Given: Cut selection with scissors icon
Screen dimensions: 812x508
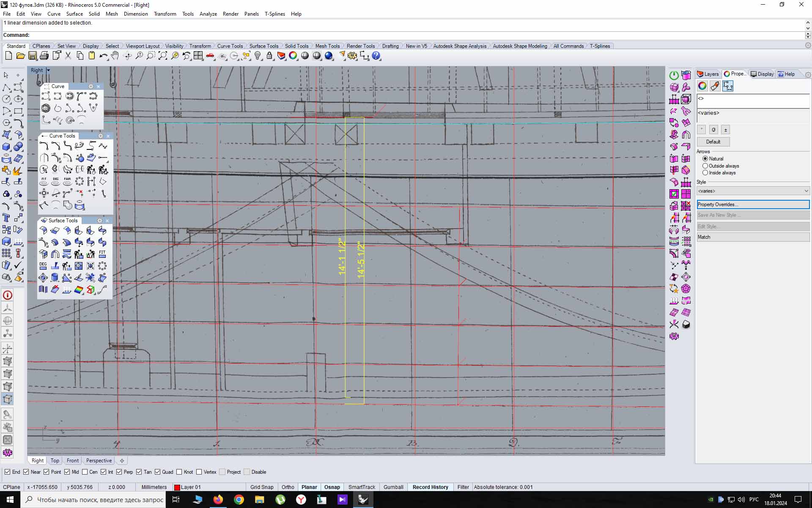Looking at the screenshot, I should 68,55.
